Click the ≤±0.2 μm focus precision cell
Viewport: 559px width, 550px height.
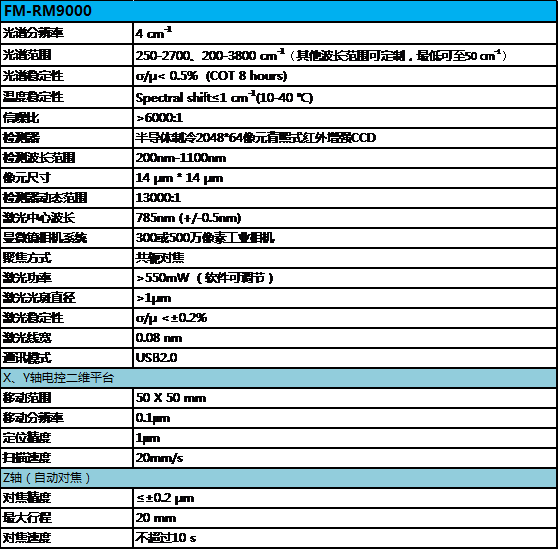pos(344,498)
